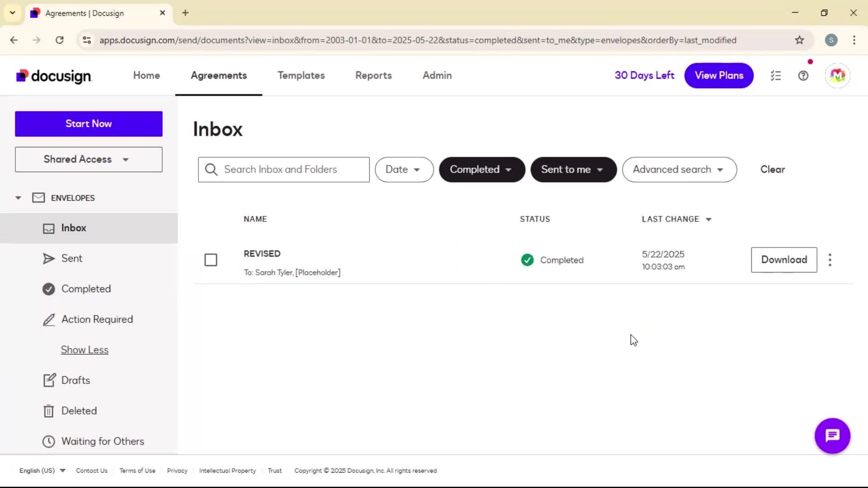Open Chrome three-dot menu
This screenshot has height=488, width=868.
click(x=854, y=40)
